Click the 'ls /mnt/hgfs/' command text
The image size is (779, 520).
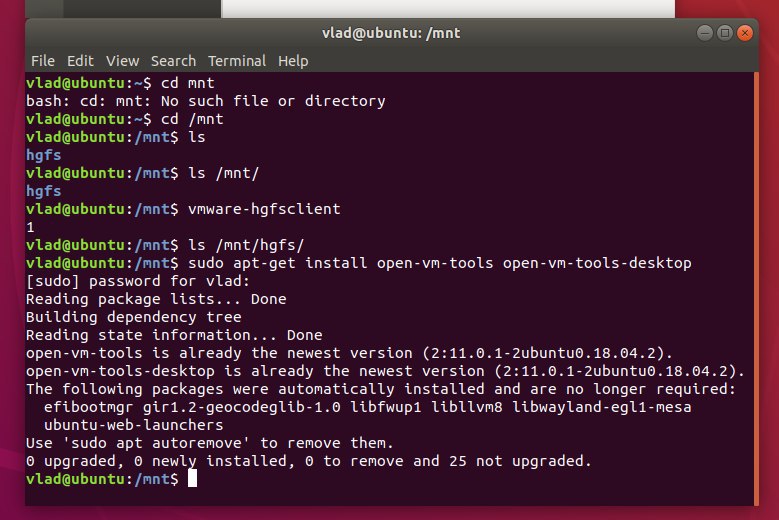[246, 245]
